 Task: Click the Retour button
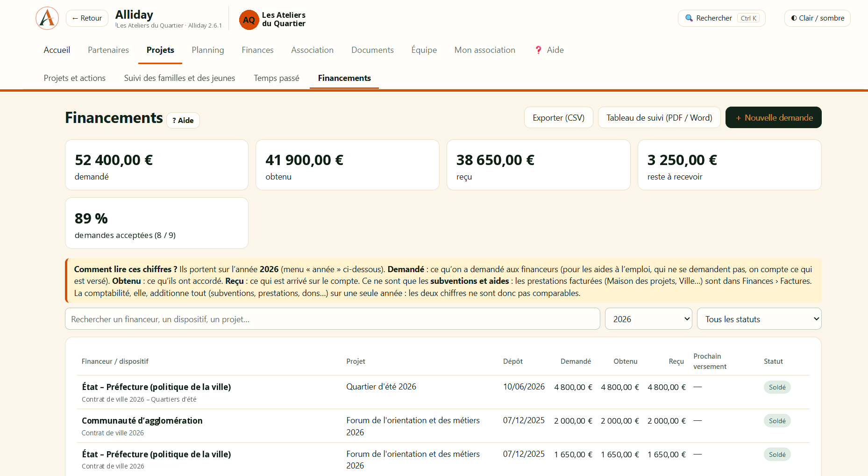tap(87, 18)
